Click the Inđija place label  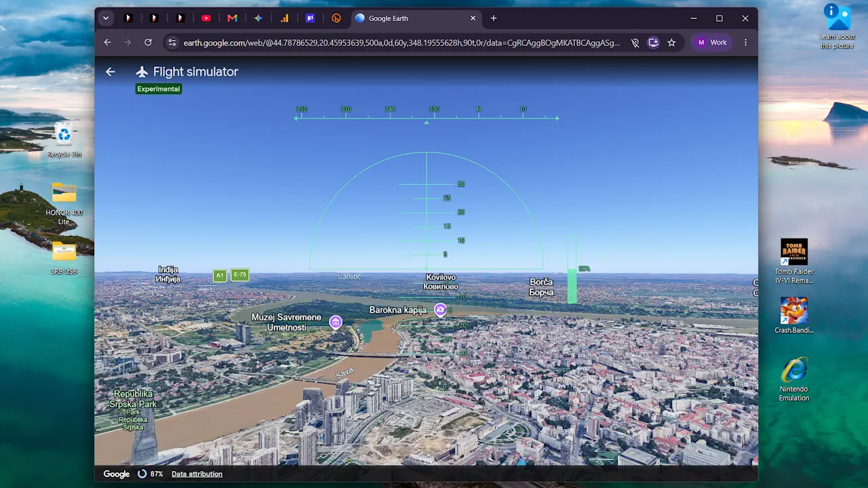tap(168, 274)
